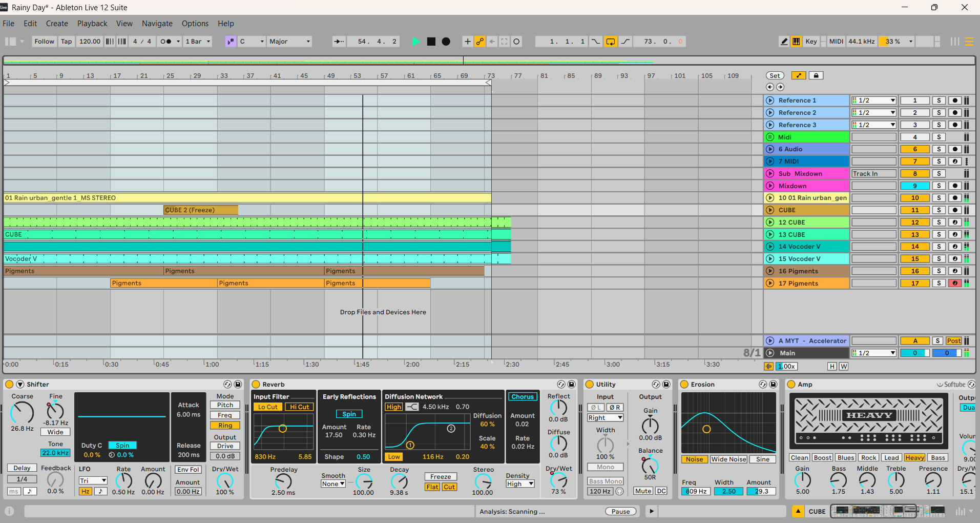Turn off the Shifter device activator
980x523 pixels.
click(9, 384)
